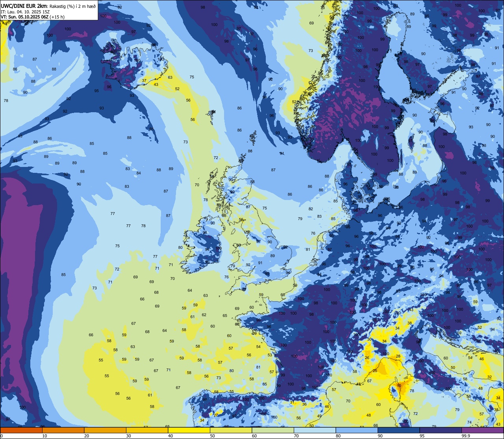The image size is (504, 439).
Task: Click the 10–20% orange legend swatch
Action: [x=63, y=430]
